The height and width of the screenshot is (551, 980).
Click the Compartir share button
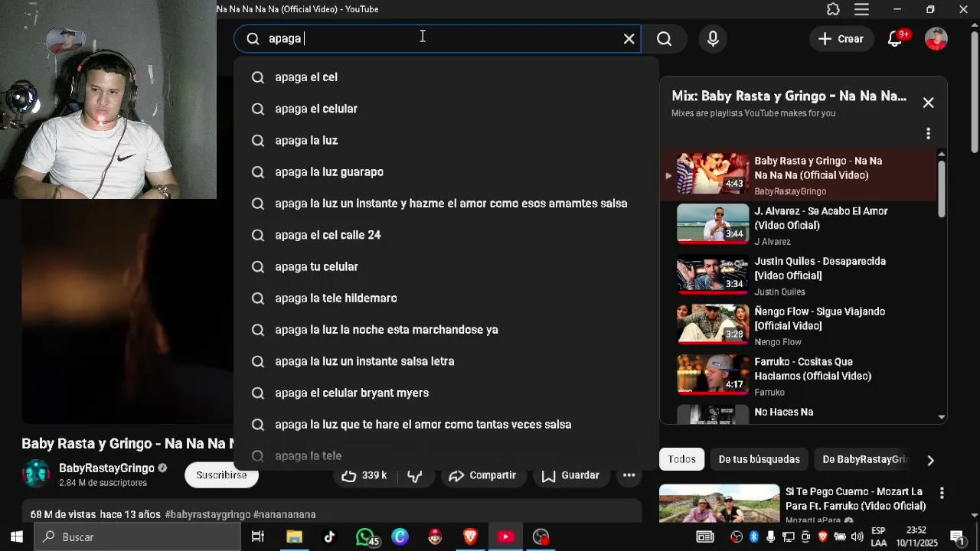coord(482,476)
